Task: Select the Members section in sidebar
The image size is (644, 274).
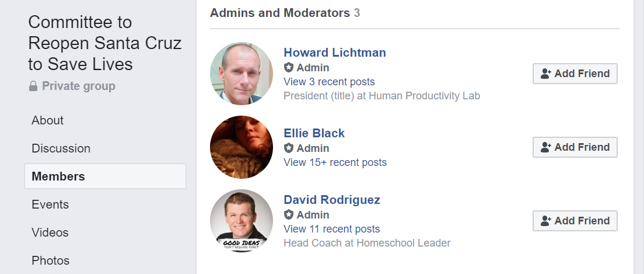Action: [x=58, y=176]
